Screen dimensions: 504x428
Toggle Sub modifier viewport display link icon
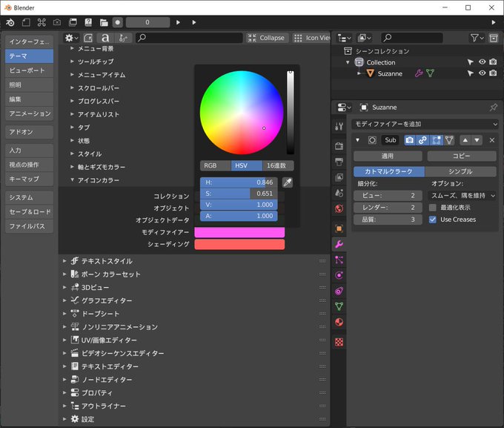tap(422, 140)
